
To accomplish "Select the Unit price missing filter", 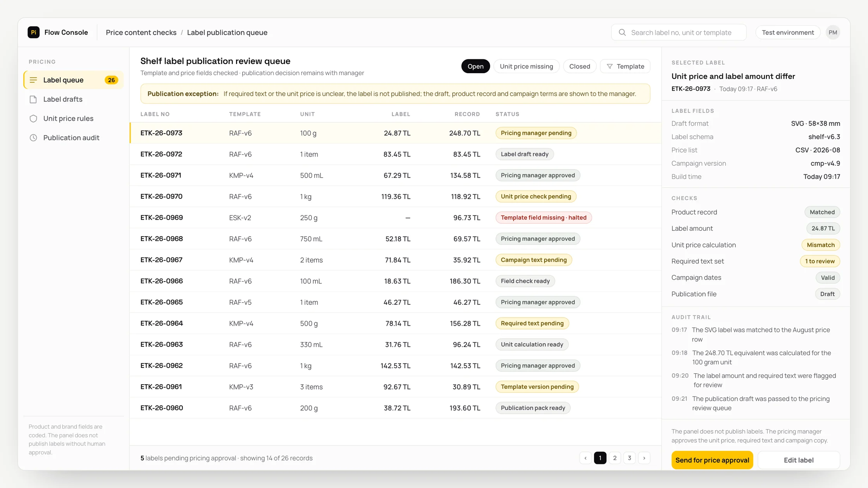I will 526,67.
